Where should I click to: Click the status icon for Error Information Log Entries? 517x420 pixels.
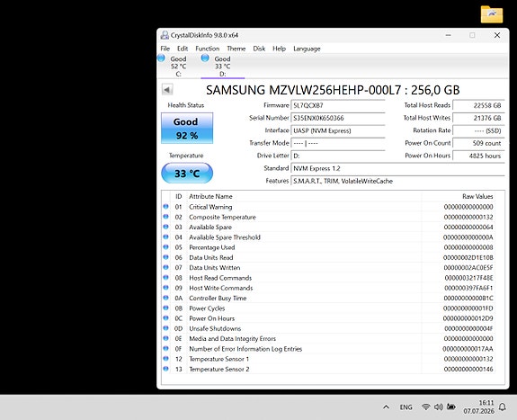click(x=165, y=348)
